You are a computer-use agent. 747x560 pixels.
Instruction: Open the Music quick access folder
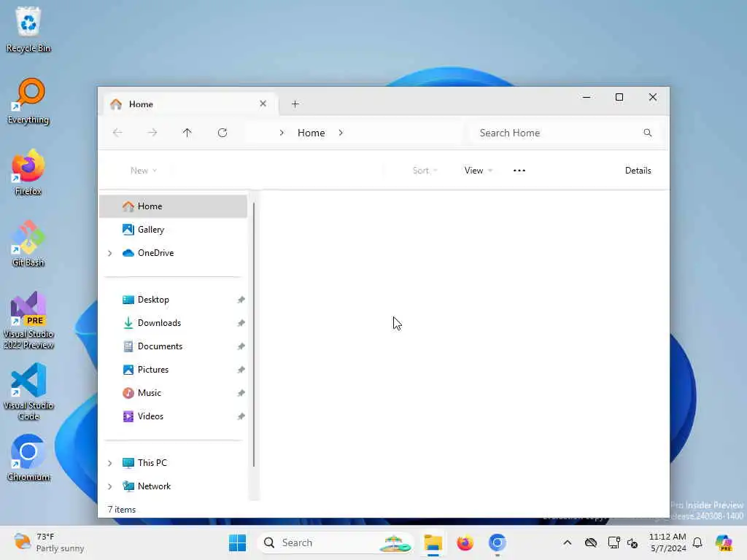pyautogui.click(x=174, y=393)
